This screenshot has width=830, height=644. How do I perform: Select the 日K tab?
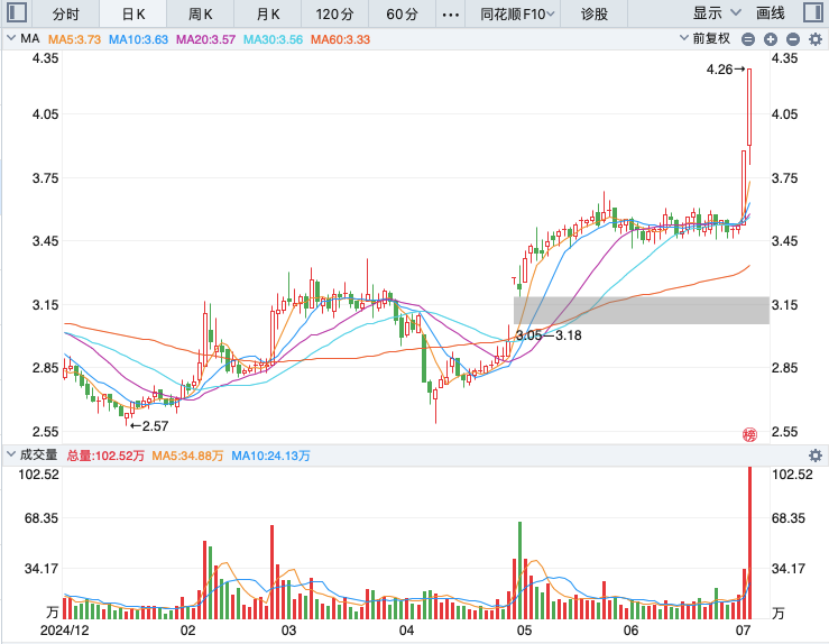[133, 14]
